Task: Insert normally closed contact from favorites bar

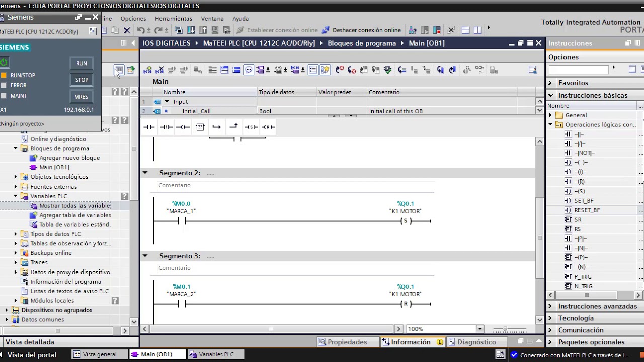Action: click(166, 127)
